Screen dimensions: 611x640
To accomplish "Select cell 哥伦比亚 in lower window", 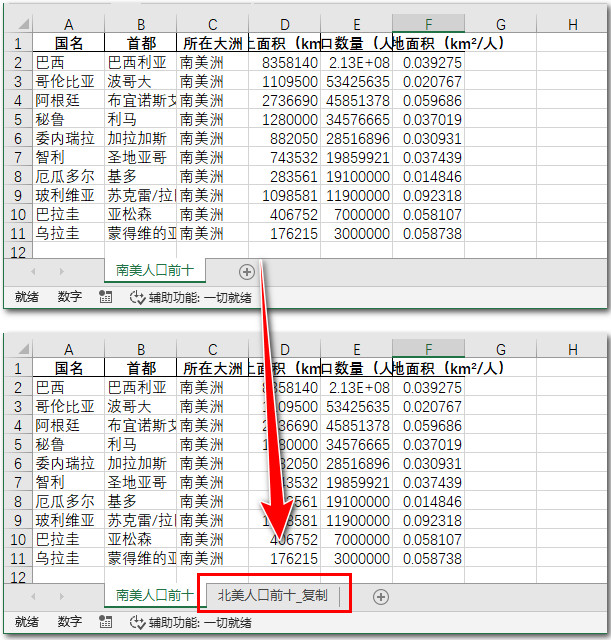I will pyautogui.click(x=69, y=407).
